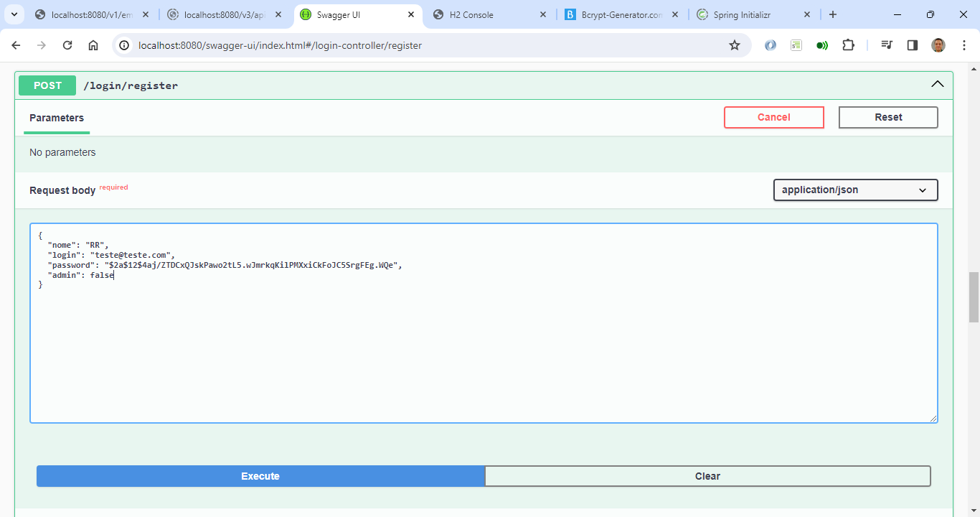The height and width of the screenshot is (517, 980).
Task: Open the Extensions puzzle menu
Action: pos(848,45)
